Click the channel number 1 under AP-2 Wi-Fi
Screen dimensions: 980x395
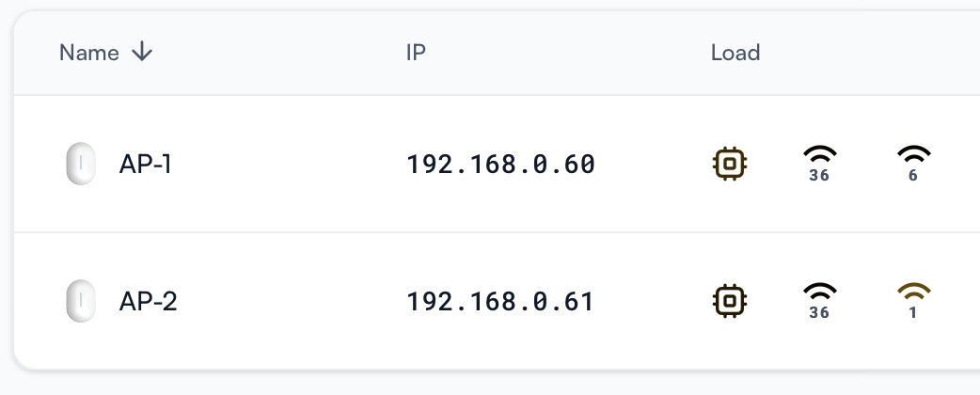[913, 312]
